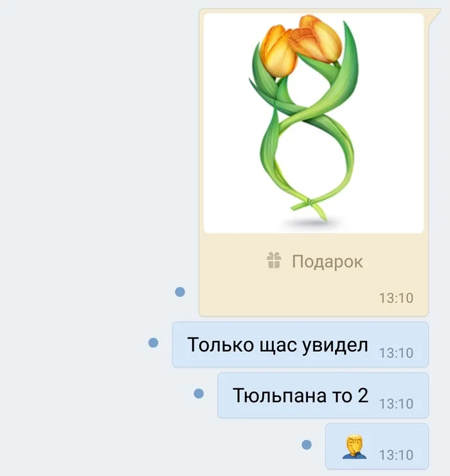Tap the Подарок gift label
Screen dimensions: 450x476
click(x=327, y=261)
